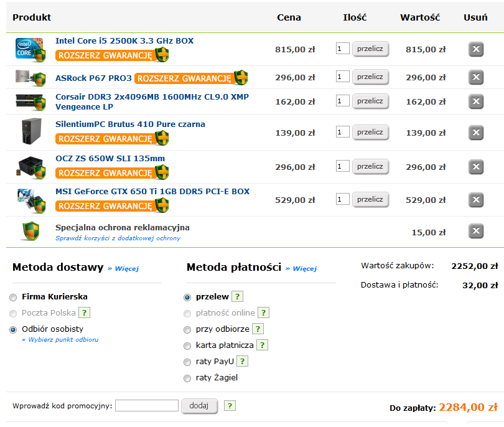The width and height of the screenshot is (504, 427).
Task: Open OCZ ZS 650W SLI product link
Action: pyautogui.click(x=110, y=159)
